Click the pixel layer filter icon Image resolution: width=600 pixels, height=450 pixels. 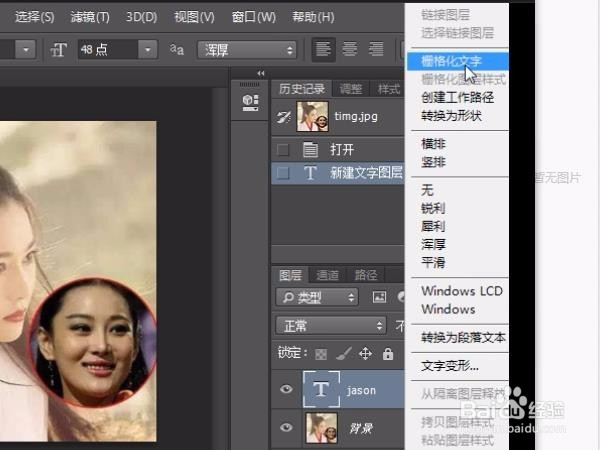coord(379,297)
